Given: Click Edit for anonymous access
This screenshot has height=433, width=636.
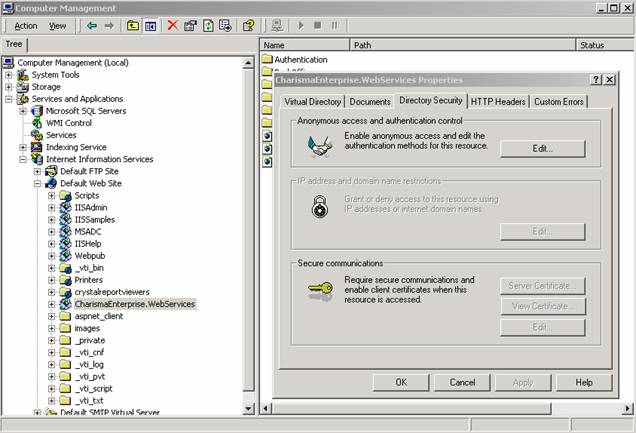Looking at the screenshot, I should coord(543,149).
